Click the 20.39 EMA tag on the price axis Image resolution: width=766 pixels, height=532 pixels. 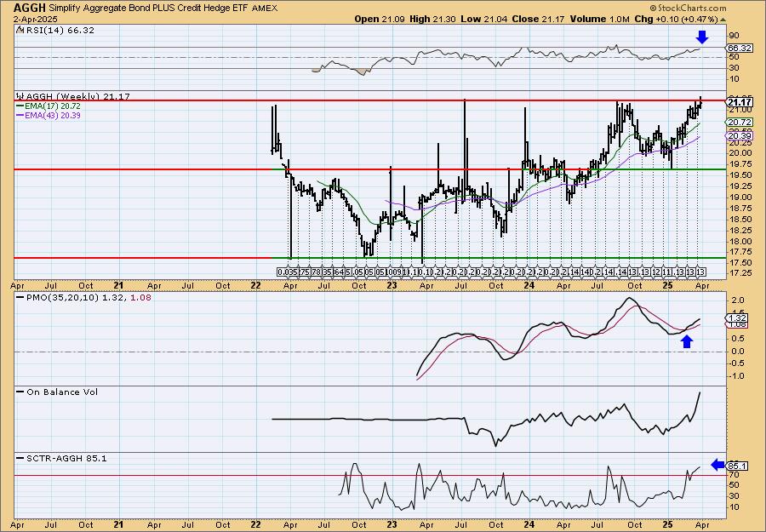pyautogui.click(x=739, y=135)
